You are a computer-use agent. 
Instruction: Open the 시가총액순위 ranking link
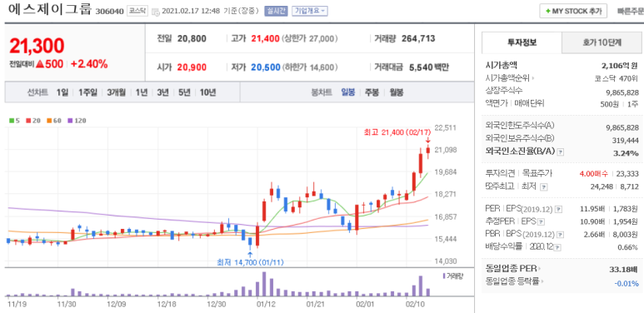pyautogui.click(x=507, y=78)
